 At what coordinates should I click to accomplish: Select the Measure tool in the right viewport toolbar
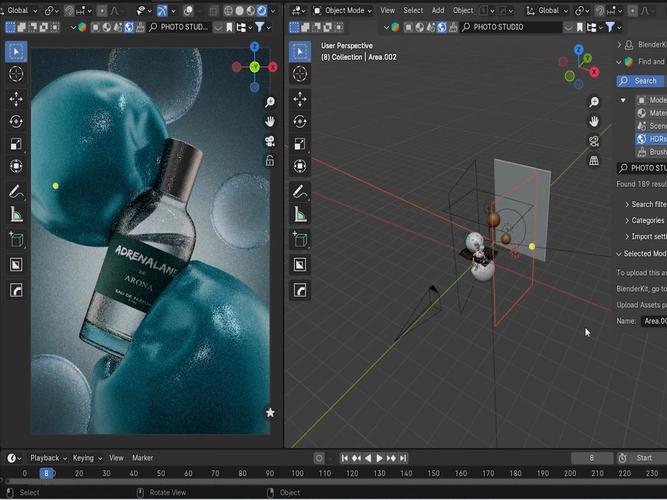click(x=300, y=214)
